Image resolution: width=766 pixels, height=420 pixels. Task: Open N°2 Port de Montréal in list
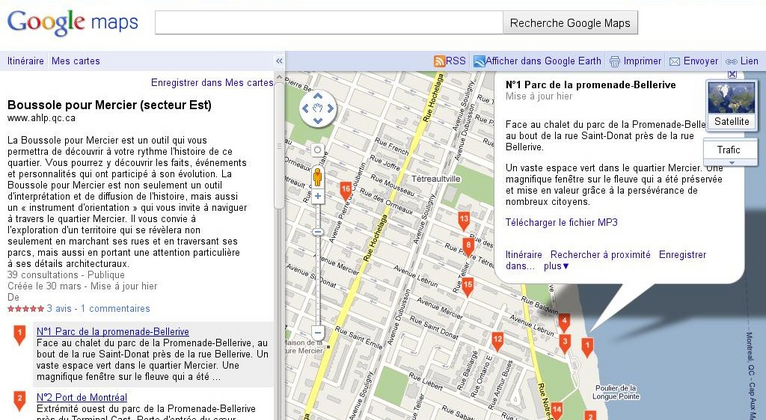tap(82, 398)
